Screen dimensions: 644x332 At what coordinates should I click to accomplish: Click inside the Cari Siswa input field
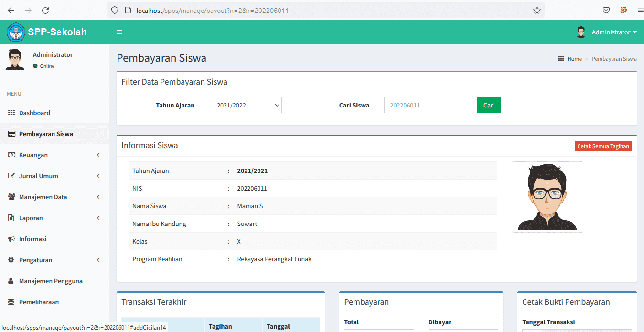tap(430, 105)
